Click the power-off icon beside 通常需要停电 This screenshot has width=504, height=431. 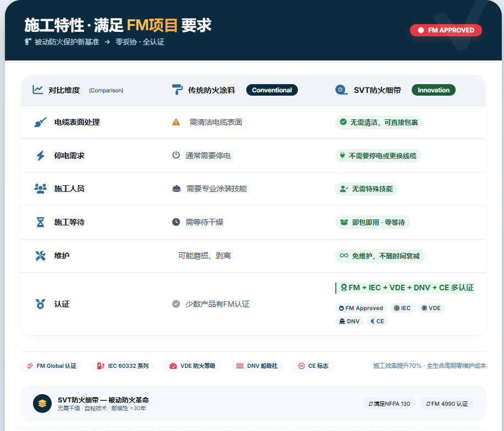click(x=176, y=155)
